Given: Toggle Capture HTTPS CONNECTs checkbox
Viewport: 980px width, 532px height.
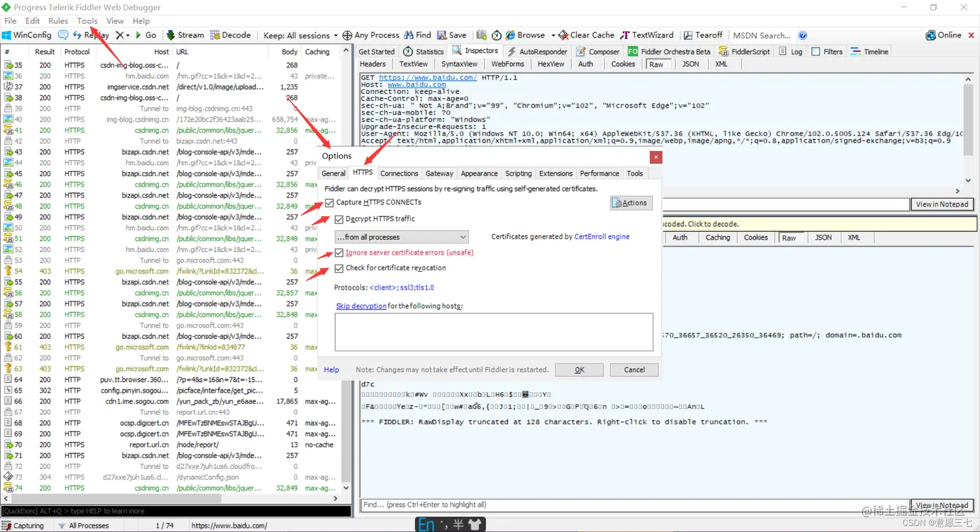Looking at the screenshot, I should point(330,203).
